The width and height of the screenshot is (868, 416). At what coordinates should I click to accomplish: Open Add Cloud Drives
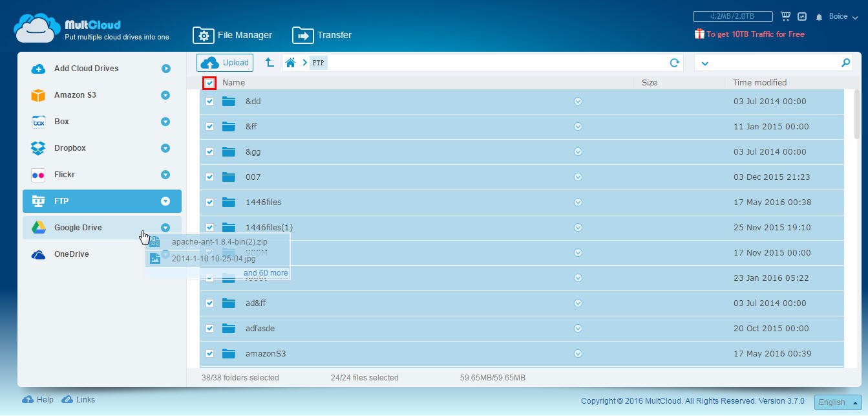87,68
